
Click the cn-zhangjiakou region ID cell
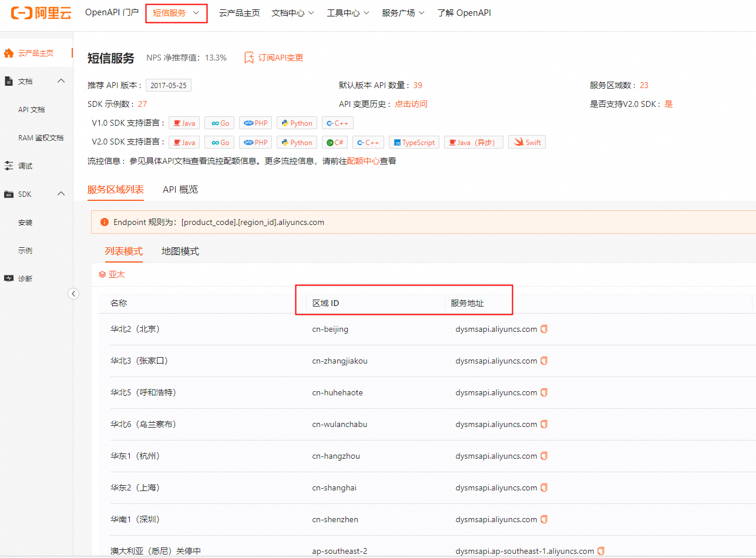point(340,361)
